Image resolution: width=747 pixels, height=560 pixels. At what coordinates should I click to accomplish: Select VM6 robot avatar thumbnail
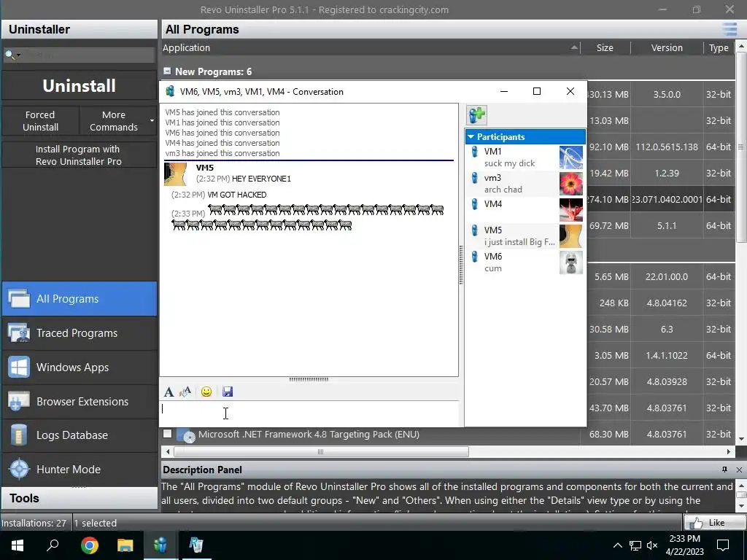[x=570, y=262]
